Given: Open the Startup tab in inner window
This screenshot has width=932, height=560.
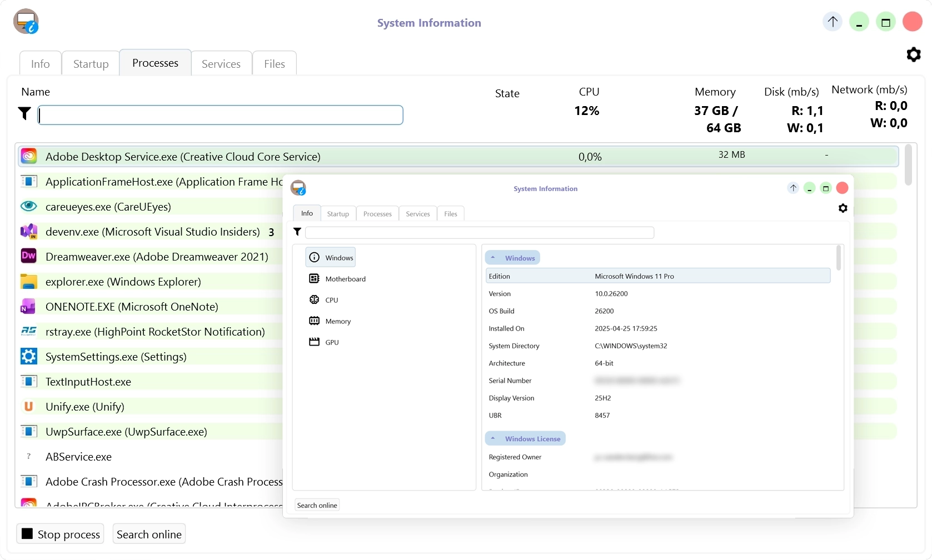Looking at the screenshot, I should click(338, 213).
